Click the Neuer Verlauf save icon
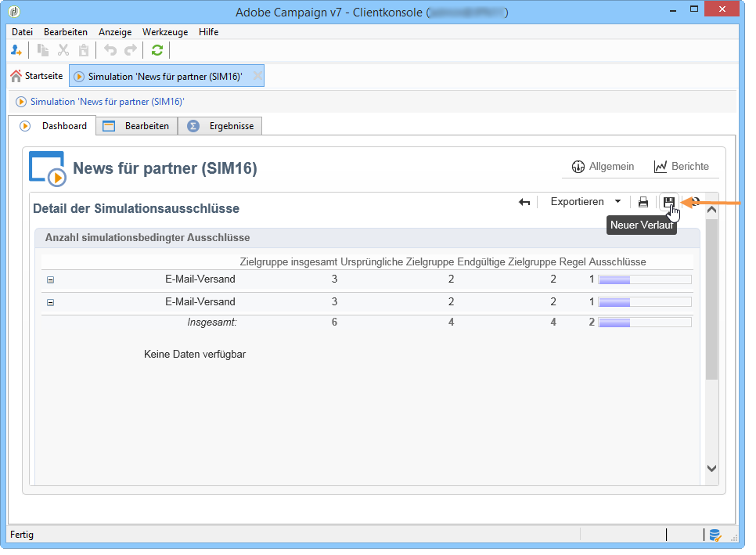756x555 pixels. pos(668,202)
